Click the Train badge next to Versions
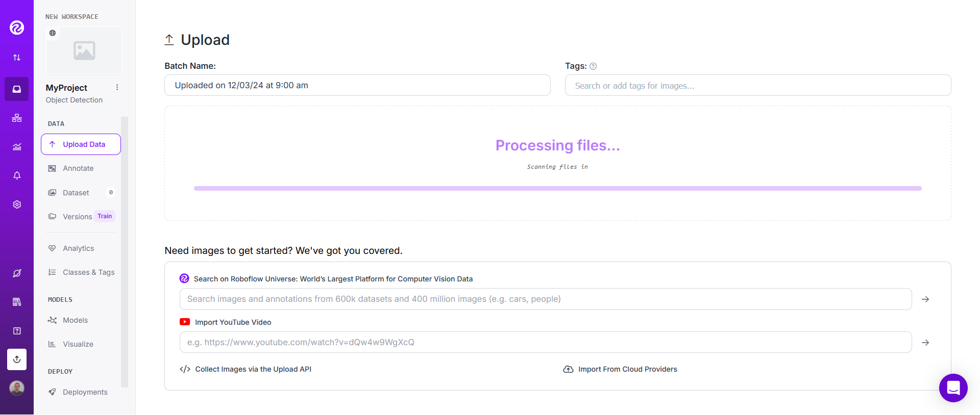 click(105, 216)
